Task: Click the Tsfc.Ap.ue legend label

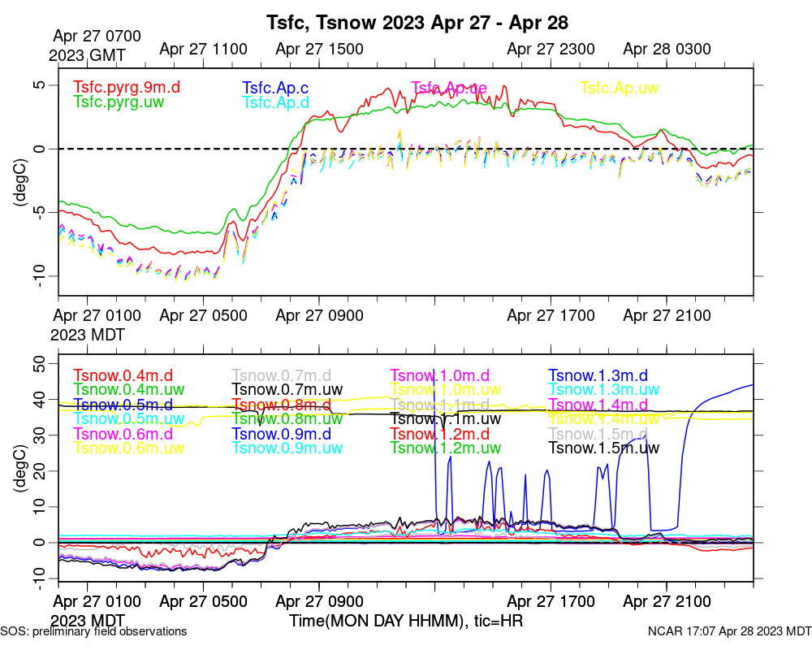Action: 449,88
